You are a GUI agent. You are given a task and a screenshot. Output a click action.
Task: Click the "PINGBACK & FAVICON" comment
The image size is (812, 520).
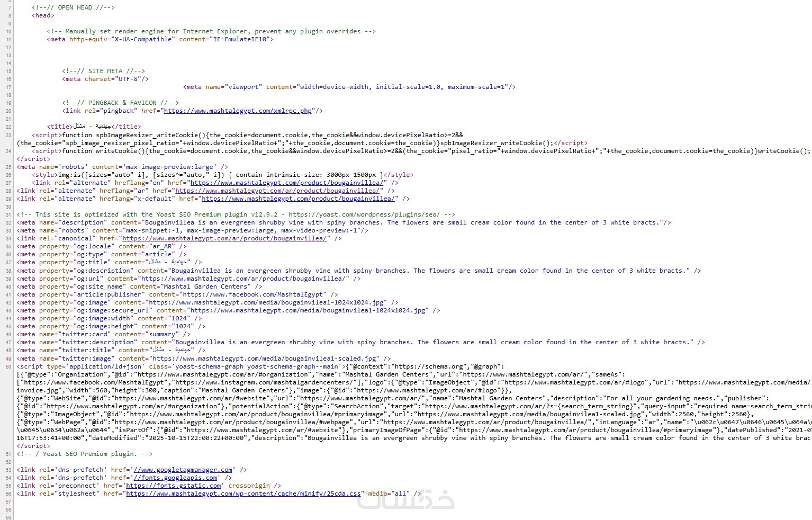click(x=120, y=103)
